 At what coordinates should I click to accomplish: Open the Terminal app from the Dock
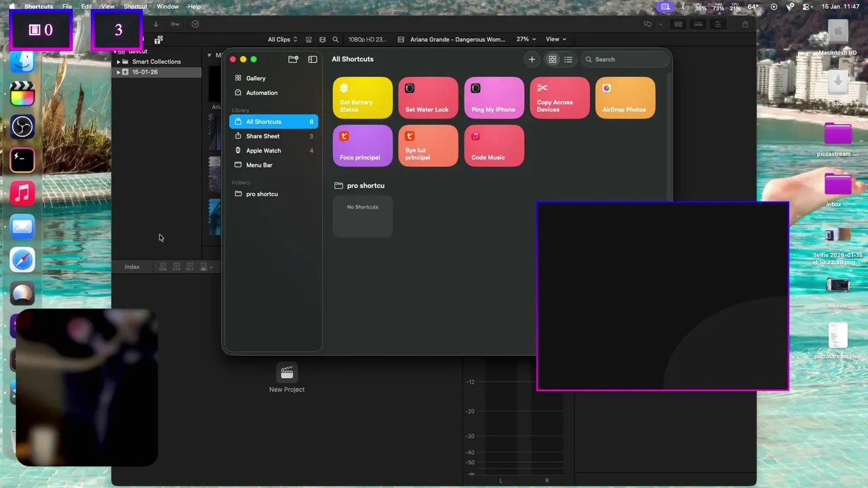[22, 160]
